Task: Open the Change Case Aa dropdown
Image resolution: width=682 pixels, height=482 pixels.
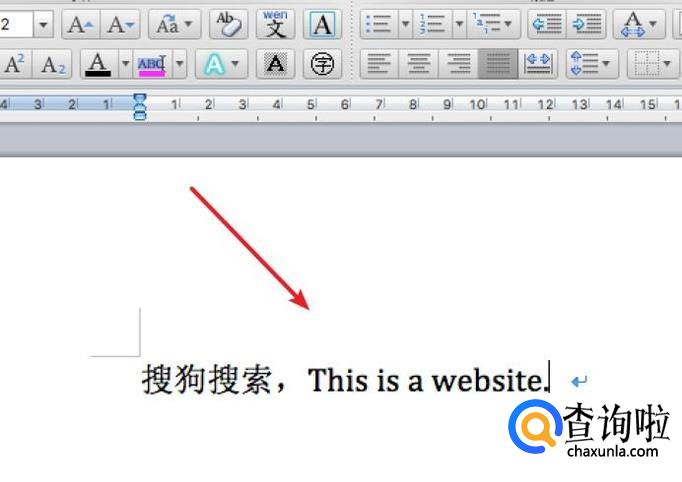Action: 174,24
